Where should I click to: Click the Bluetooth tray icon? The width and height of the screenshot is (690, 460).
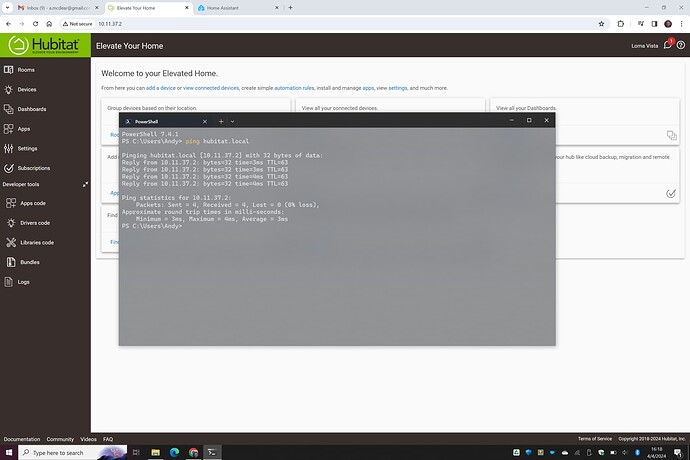click(637, 453)
